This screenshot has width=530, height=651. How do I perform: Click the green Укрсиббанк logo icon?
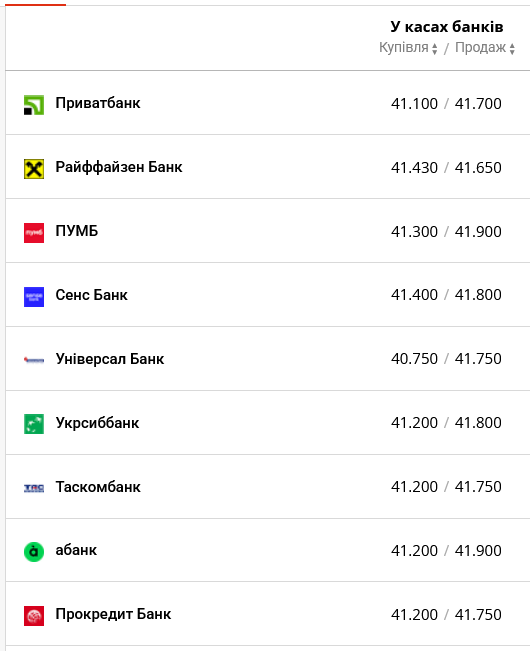click(34, 424)
